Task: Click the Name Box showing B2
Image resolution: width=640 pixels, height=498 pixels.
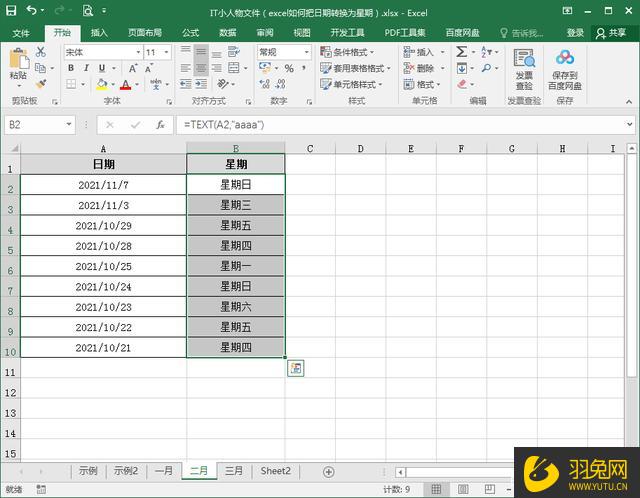Action: pyautogui.click(x=40, y=124)
